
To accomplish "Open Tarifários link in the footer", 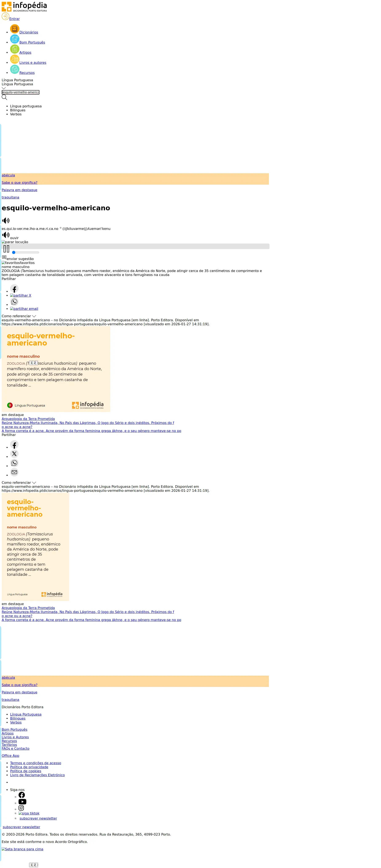I will 9,745.
